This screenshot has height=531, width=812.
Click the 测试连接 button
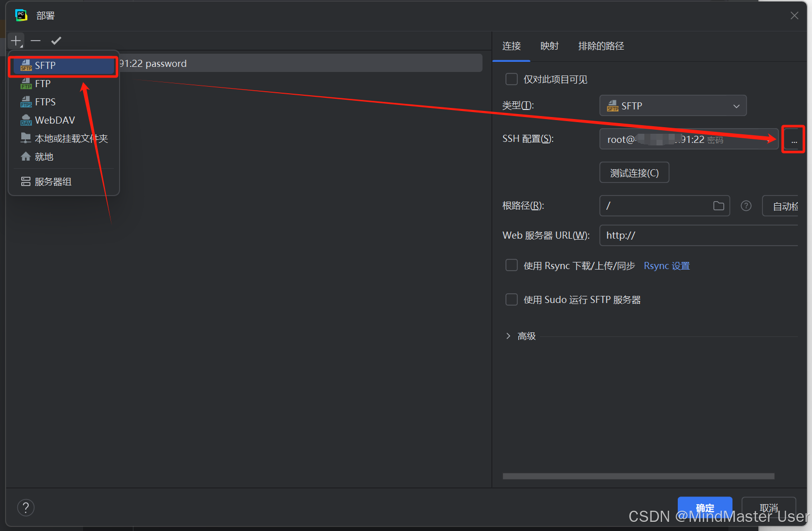(634, 172)
